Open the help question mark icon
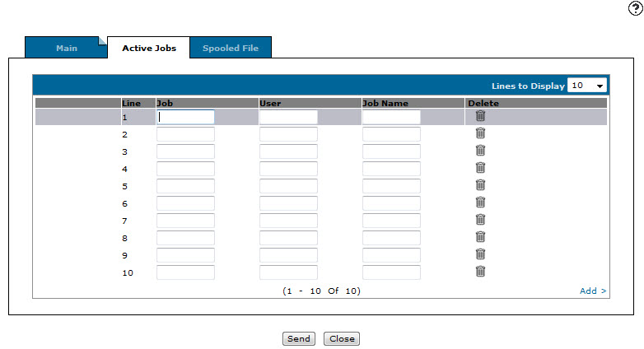 tap(635, 7)
